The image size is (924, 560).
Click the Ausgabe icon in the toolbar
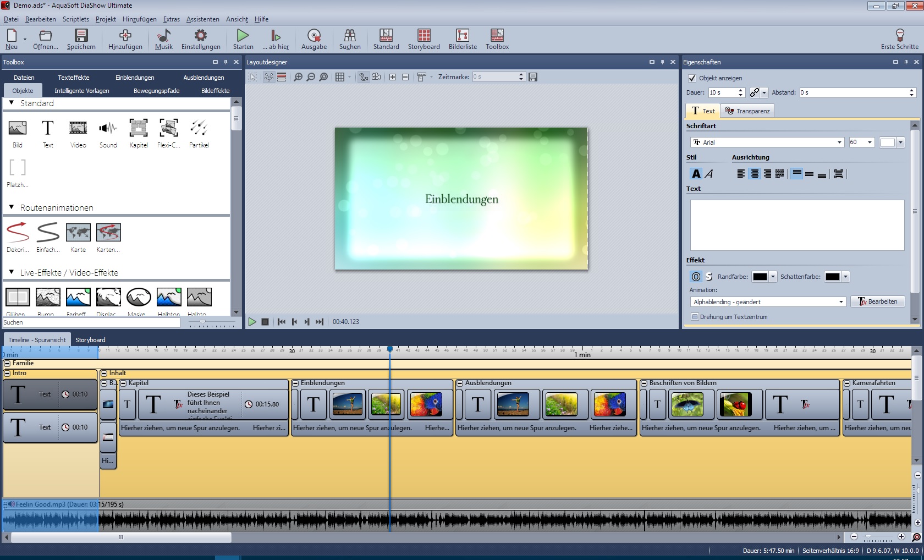pos(313,39)
